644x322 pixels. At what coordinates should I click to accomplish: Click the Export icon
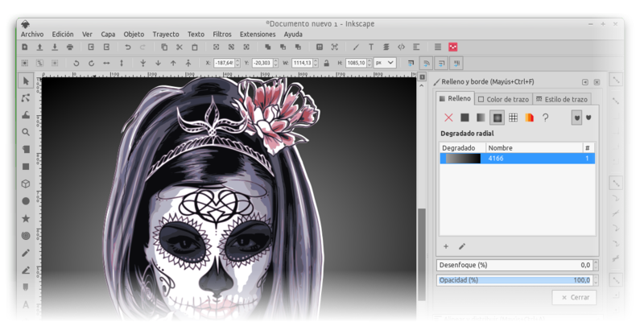pyautogui.click(x=106, y=47)
